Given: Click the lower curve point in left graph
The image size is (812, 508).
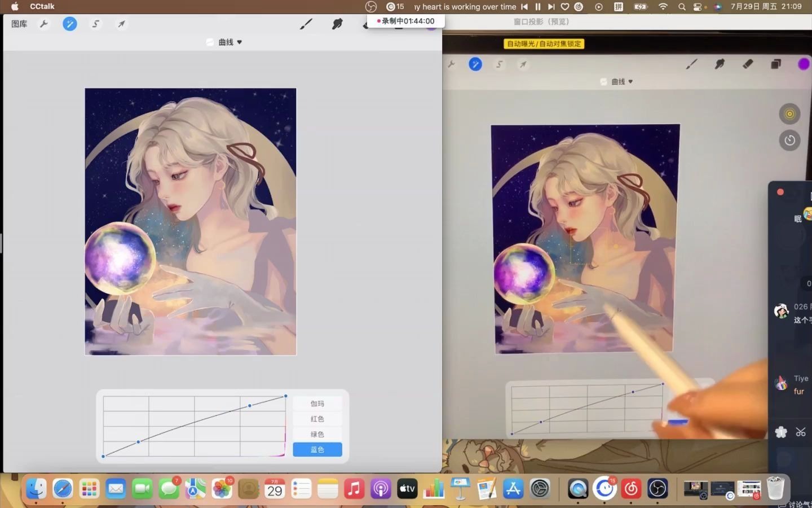Looking at the screenshot, I should click(x=139, y=441).
